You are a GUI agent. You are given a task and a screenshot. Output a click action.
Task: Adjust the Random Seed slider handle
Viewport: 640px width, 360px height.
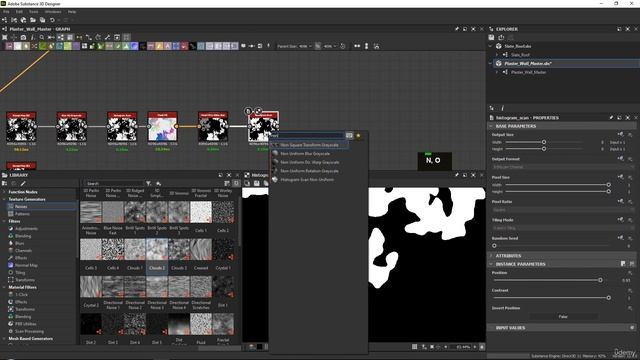click(x=494, y=246)
